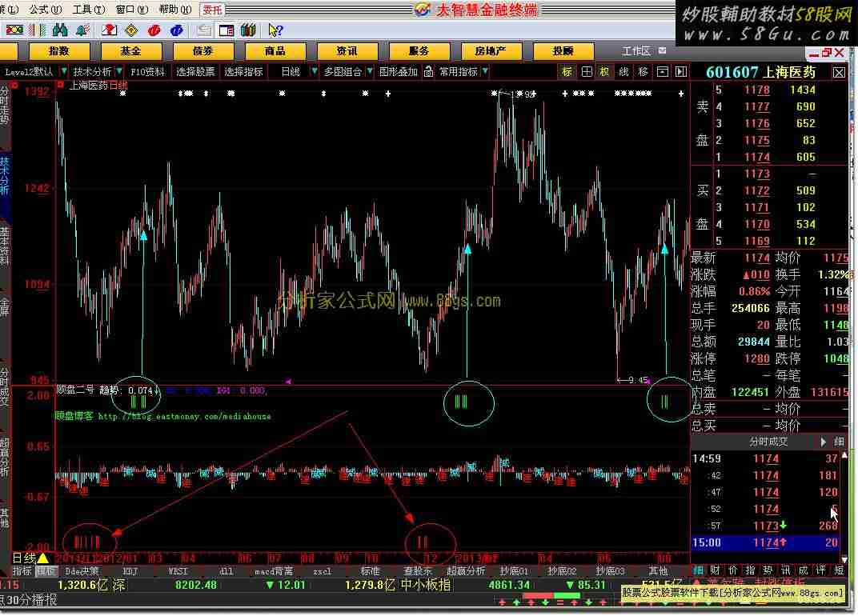
Task: Click the envelope icon next to 工作区
Action: [x=662, y=51]
